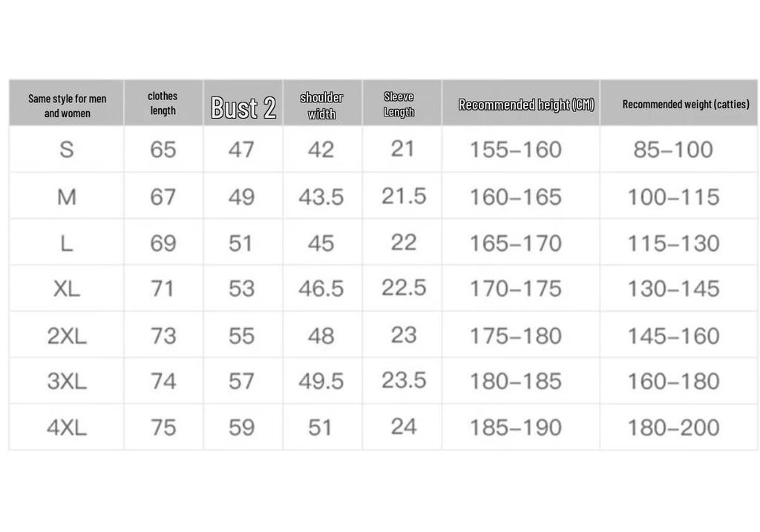Click the 4XL size row label
This screenshot has height=532, width=760.
pos(67,427)
